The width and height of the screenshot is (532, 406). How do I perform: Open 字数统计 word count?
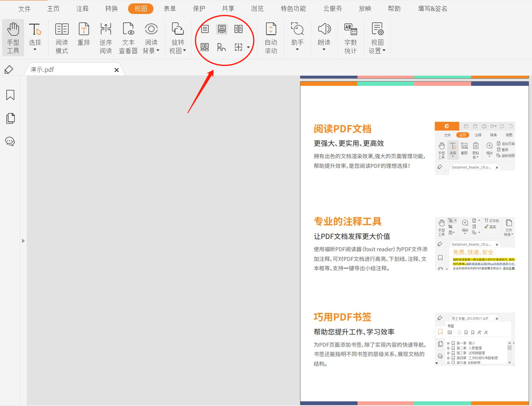[350, 37]
